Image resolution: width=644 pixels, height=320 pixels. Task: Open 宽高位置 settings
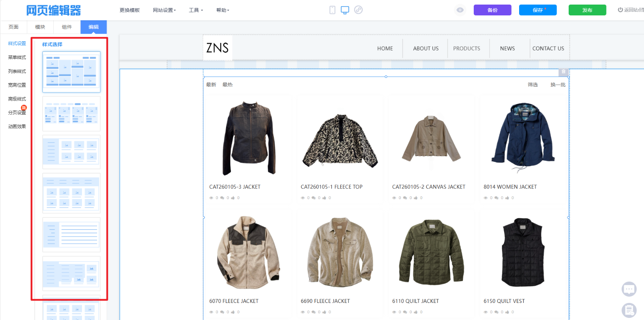(x=17, y=85)
